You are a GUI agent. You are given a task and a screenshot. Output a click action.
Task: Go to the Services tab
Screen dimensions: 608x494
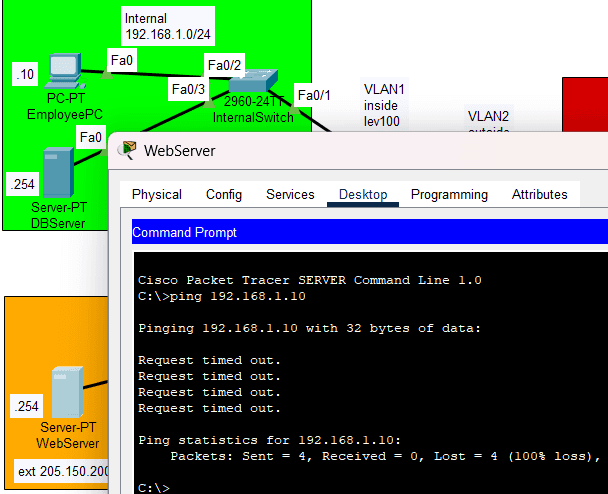(290, 194)
